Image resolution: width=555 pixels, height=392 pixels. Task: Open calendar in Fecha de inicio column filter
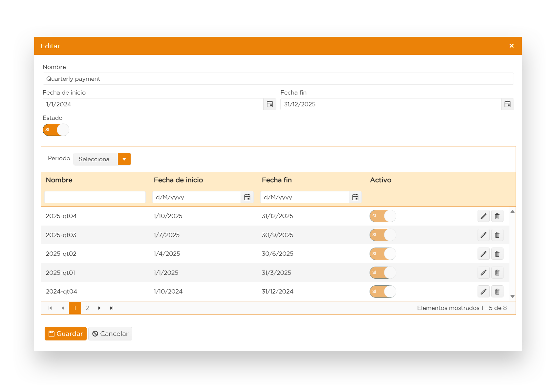point(247,197)
